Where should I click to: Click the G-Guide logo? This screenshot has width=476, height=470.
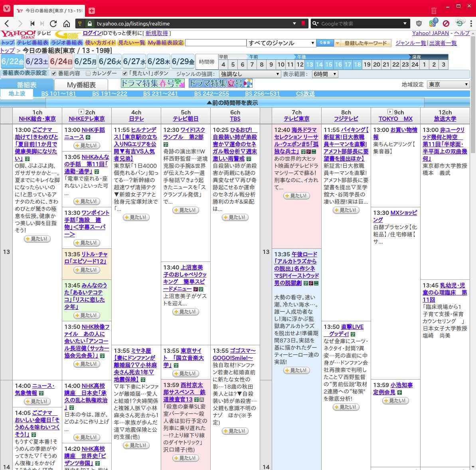click(68, 35)
